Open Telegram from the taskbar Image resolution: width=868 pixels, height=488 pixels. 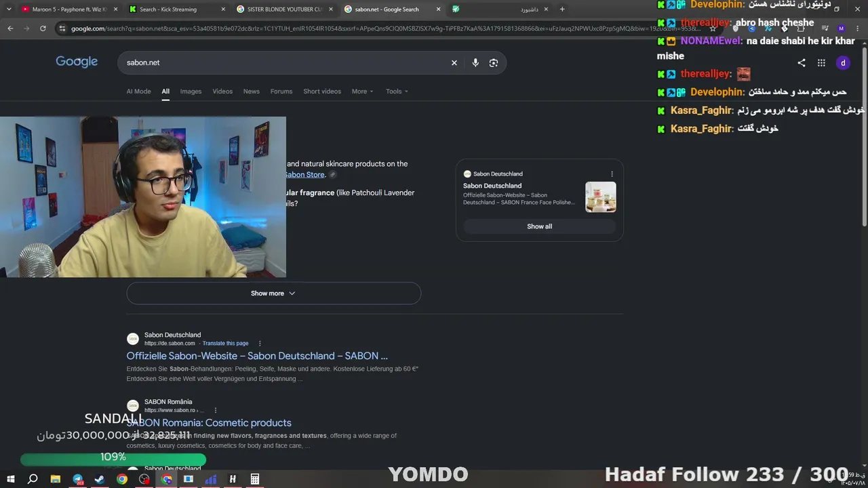77,479
